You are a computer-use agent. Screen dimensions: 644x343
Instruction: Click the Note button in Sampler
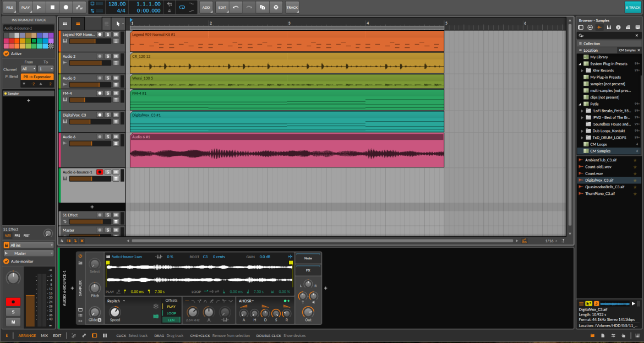click(308, 258)
